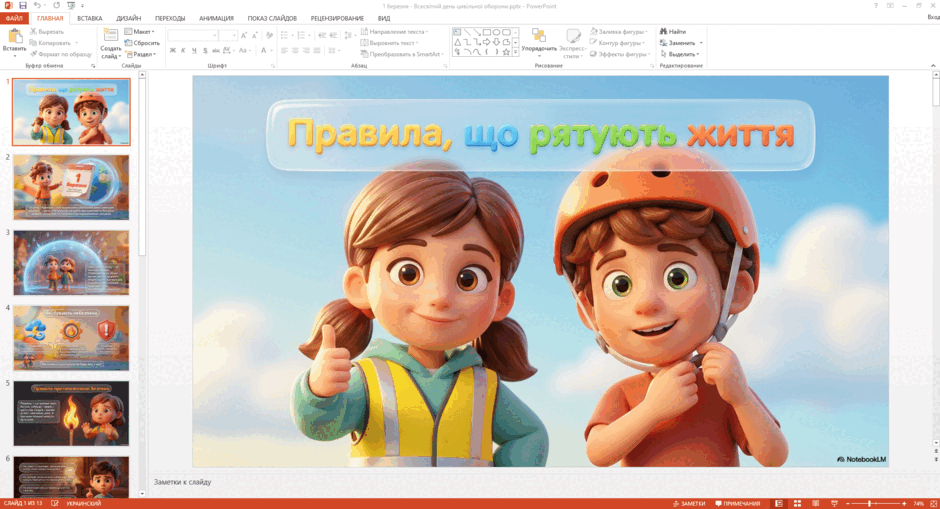940x509 pixels.
Task: Open Контур фигуры outline dropdown
Action: pos(618,43)
